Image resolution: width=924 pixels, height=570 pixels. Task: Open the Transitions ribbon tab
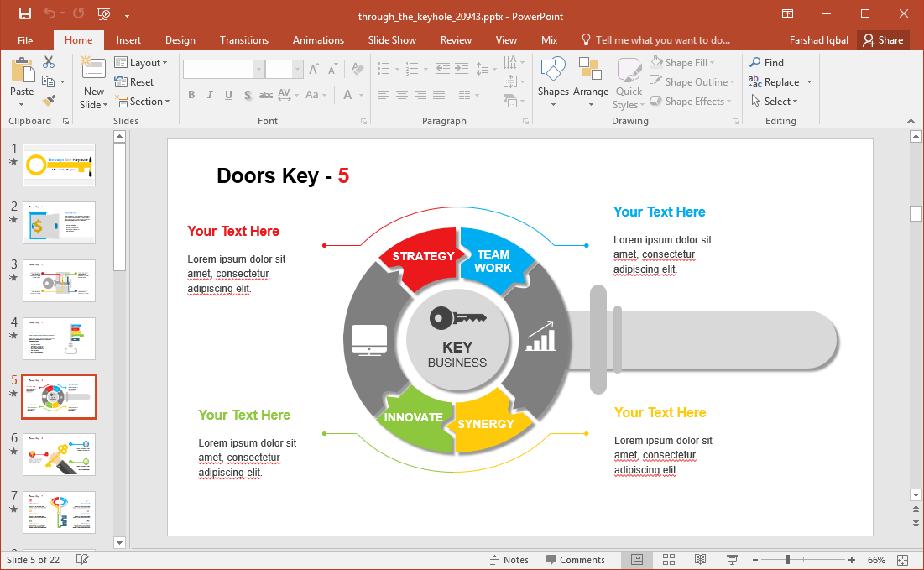click(244, 40)
